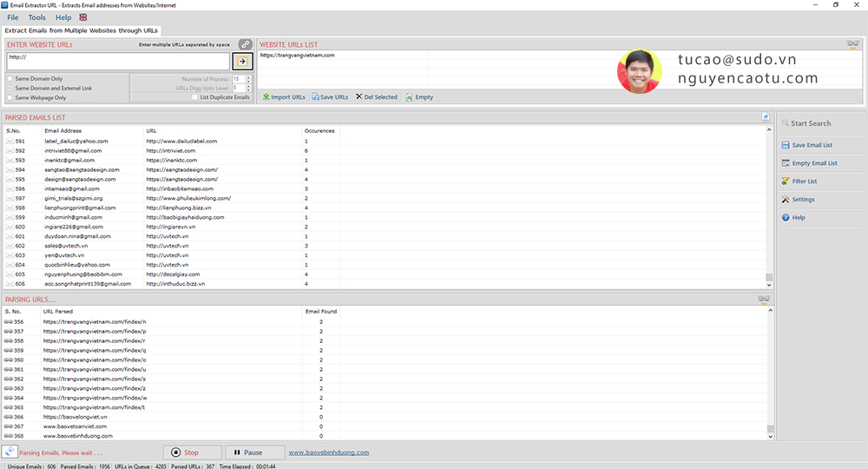
Task: Delete selected URL with Del Selected
Action: pos(376,97)
